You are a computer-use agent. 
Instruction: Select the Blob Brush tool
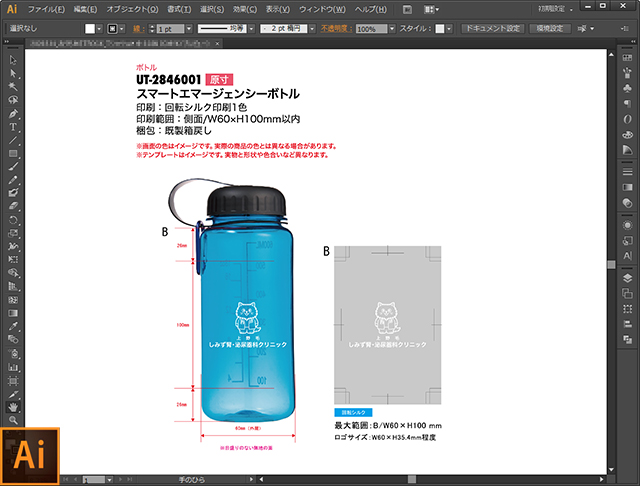tap(13, 193)
